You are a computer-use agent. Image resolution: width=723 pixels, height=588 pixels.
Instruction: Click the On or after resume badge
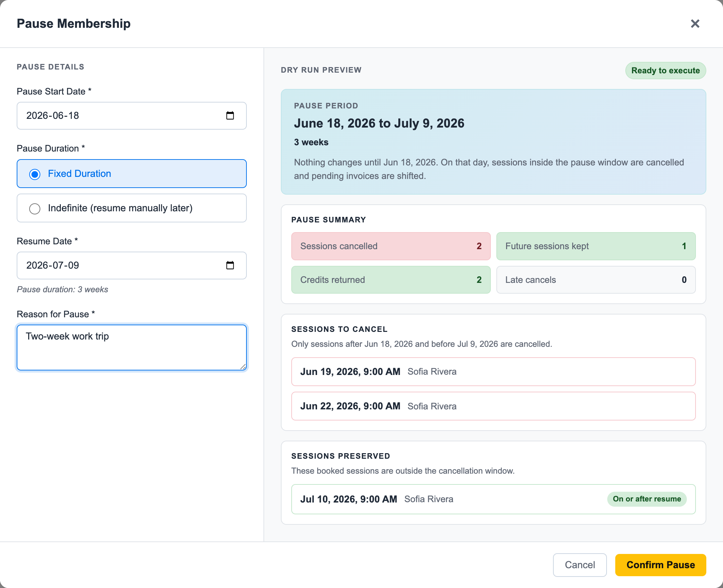click(x=647, y=499)
